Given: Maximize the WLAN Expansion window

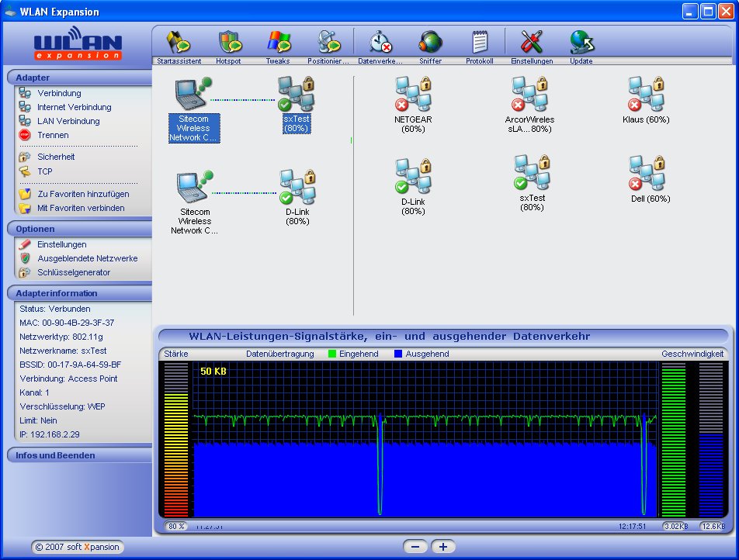Looking at the screenshot, I should tap(708, 12).
